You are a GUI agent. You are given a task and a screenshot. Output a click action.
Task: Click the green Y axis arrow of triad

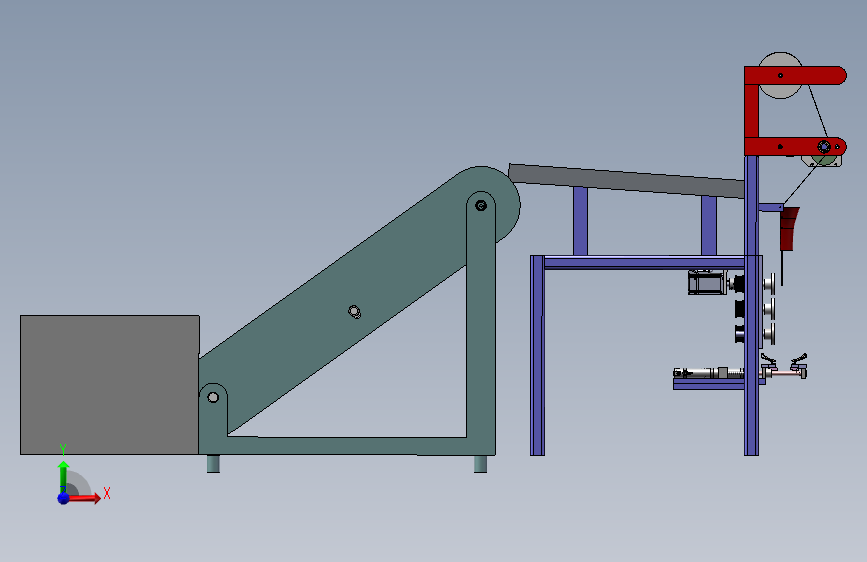pos(63,476)
